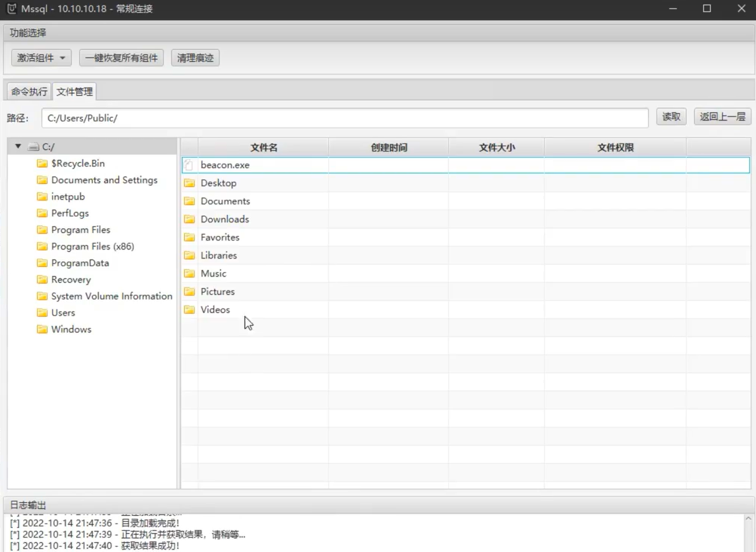The height and width of the screenshot is (552, 756).
Task: Select Users folder in directory tree
Action: (x=63, y=313)
